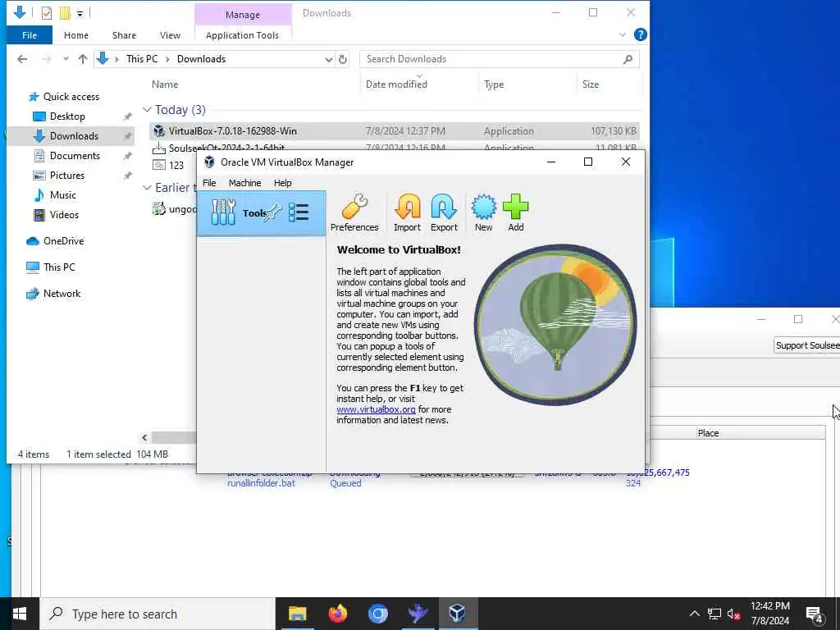The image size is (840, 630).
Task: Open the Music folder
Action: point(62,195)
